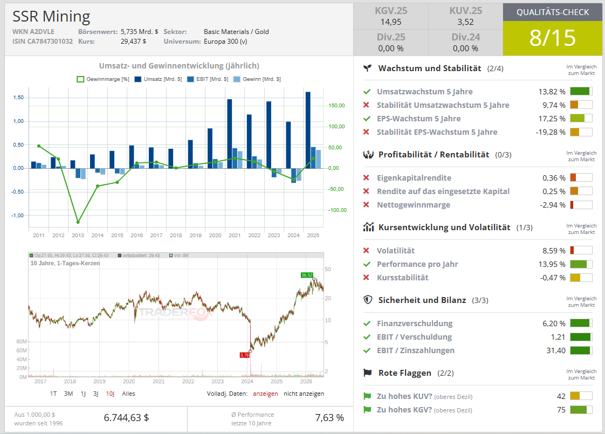This screenshot has width=605, height=434.
Task: Click the EBIT / Verschuldung value 1,21
Action: (x=558, y=337)
